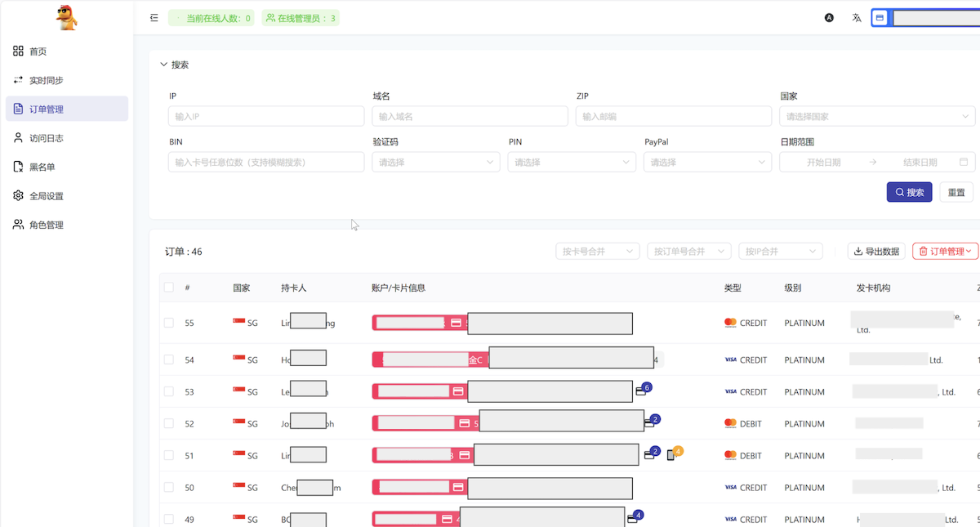Click the blue 搜索 search button
Viewport: 980px width, 527px height.
pyautogui.click(x=910, y=192)
